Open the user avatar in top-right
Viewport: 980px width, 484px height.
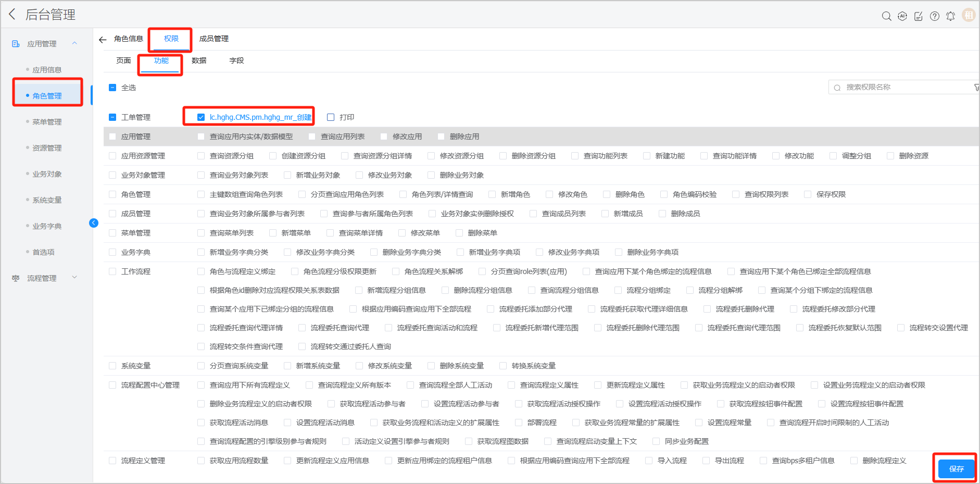[969, 15]
